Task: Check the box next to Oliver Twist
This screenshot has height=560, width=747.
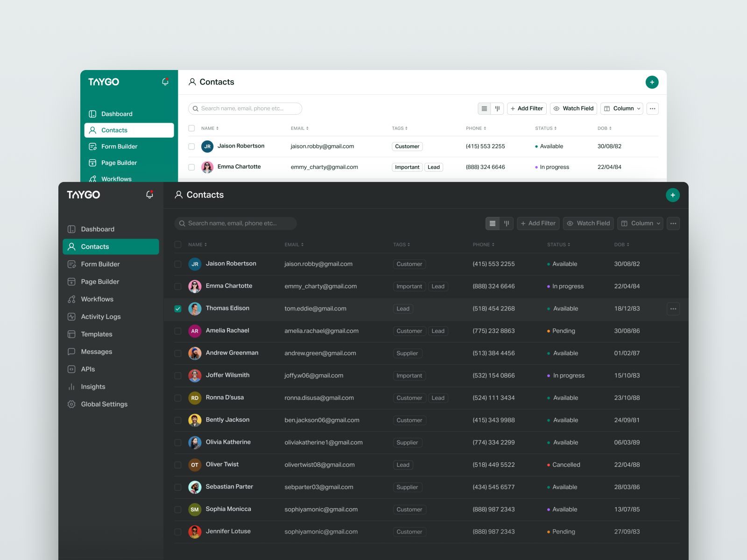Action: click(x=178, y=465)
